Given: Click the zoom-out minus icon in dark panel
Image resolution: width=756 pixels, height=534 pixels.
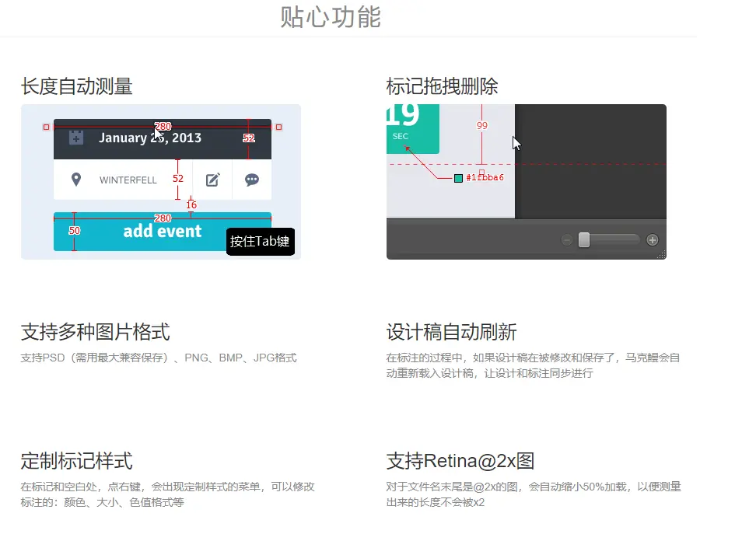Looking at the screenshot, I should [567, 240].
